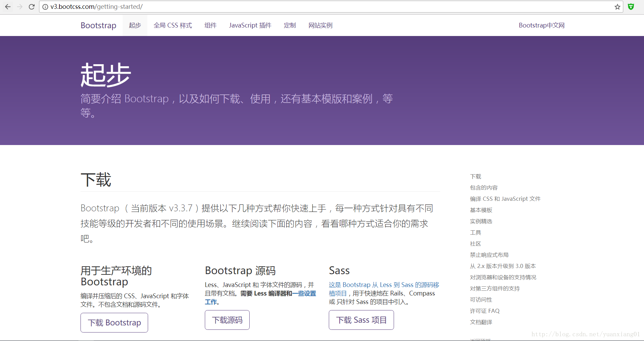Go to Bootstrap brand home link
This screenshot has width=644, height=341.
[x=99, y=25]
